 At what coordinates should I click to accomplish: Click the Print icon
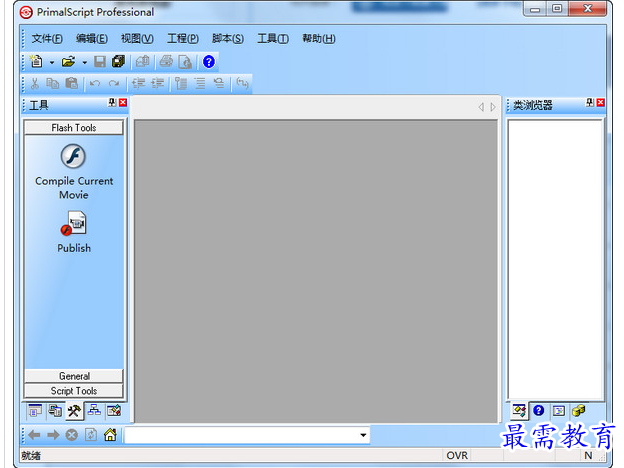click(x=166, y=62)
